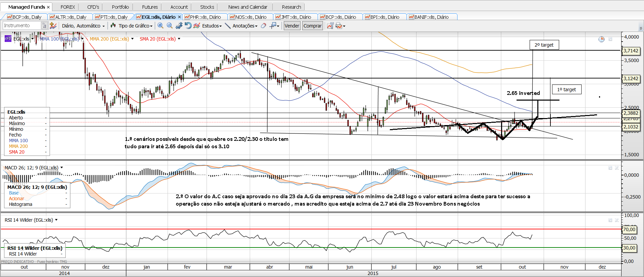The height and width of the screenshot is (277, 644).
Task: Click the crosshair info cursor tool
Action: click(273, 25)
